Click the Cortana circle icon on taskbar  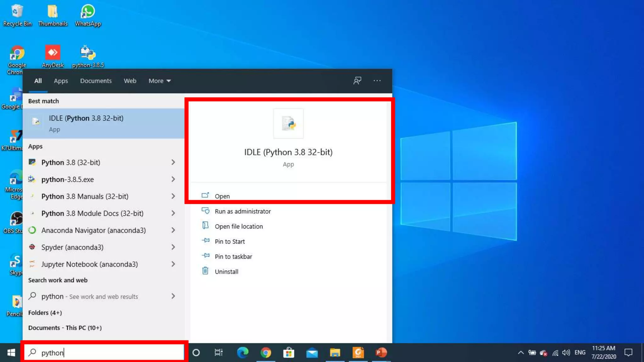coord(196,353)
